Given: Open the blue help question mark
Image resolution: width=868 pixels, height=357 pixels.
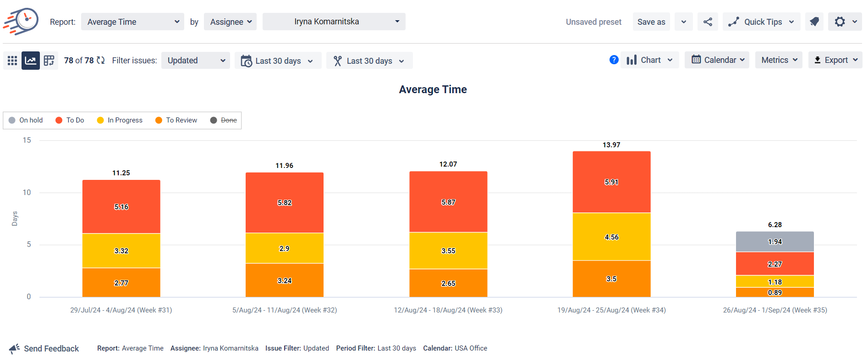Looking at the screenshot, I should [614, 60].
